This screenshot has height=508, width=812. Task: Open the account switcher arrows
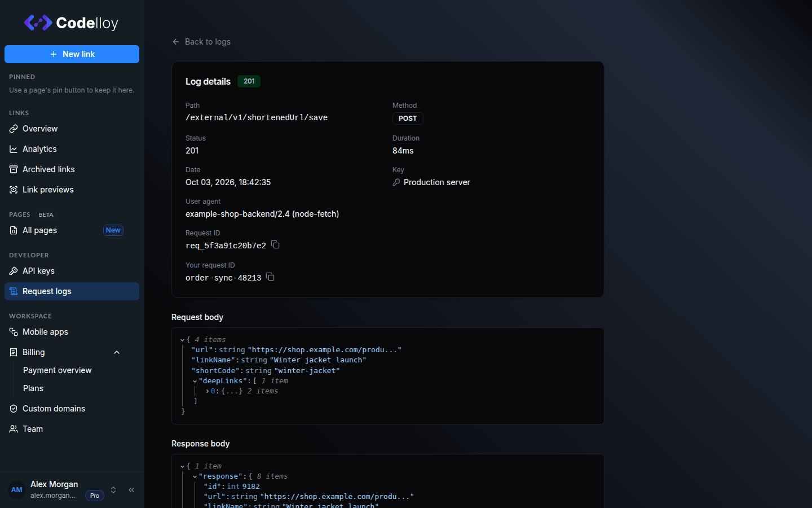pos(113,490)
